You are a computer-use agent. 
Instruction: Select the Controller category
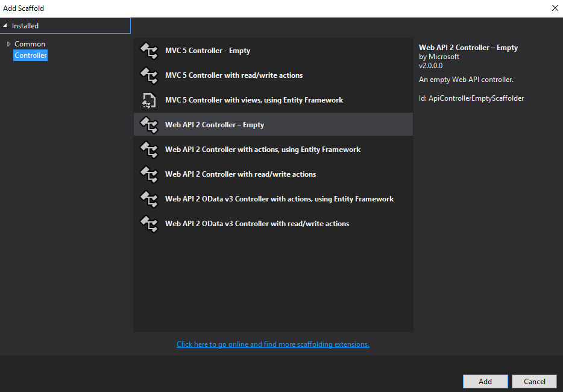pos(31,55)
